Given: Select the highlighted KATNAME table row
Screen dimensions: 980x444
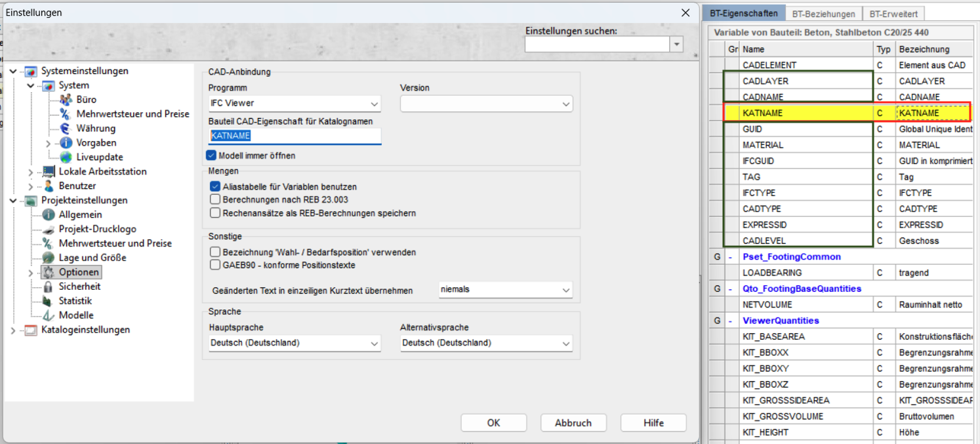Looking at the screenshot, I should point(807,113).
